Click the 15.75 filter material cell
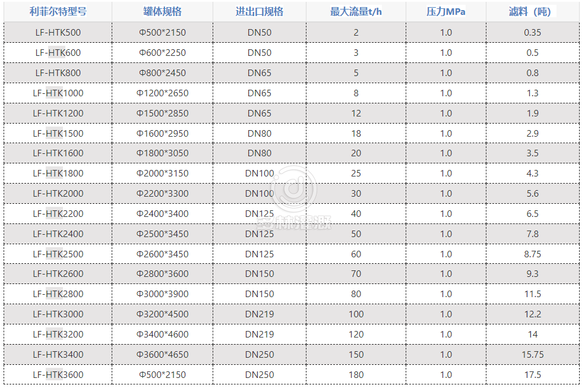The width and height of the screenshot is (588, 391). click(x=532, y=354)
